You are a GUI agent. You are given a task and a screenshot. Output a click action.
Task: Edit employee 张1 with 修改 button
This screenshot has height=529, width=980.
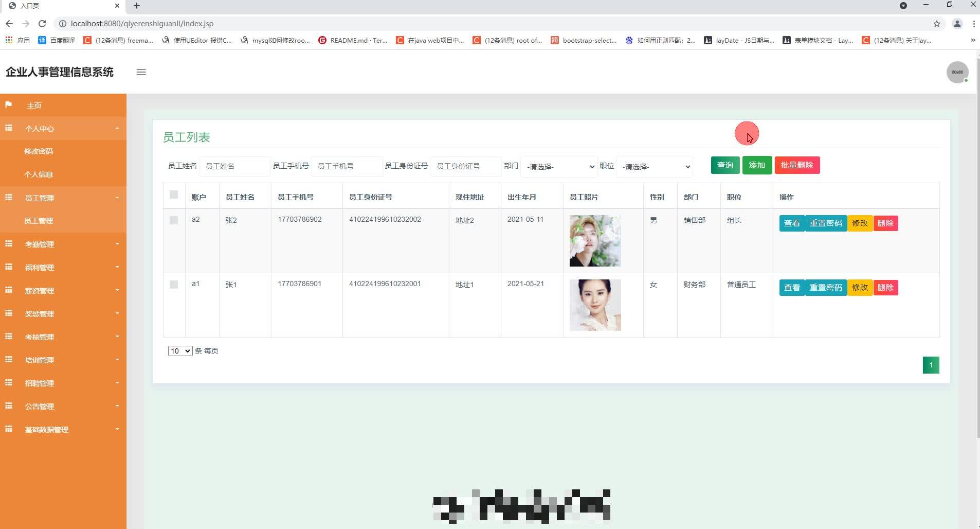pyautogui.click(x=860, y=288)
